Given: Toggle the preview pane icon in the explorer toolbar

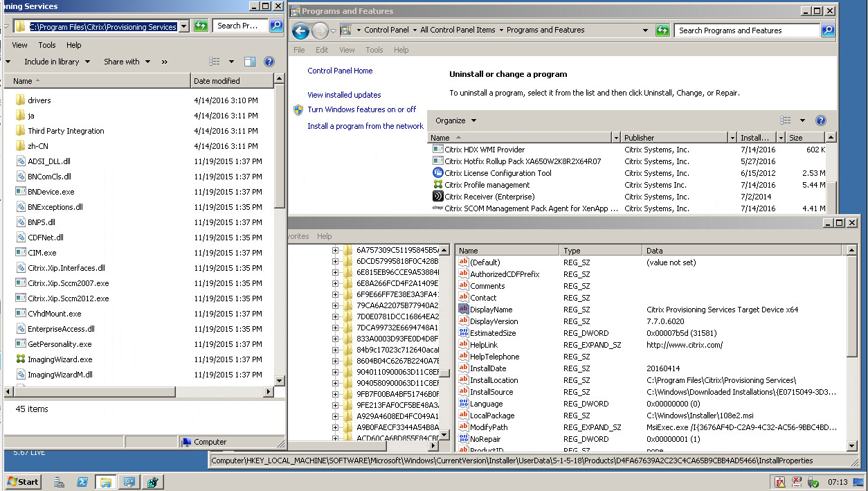Looking at the screenshot, I should pos(250,62).
